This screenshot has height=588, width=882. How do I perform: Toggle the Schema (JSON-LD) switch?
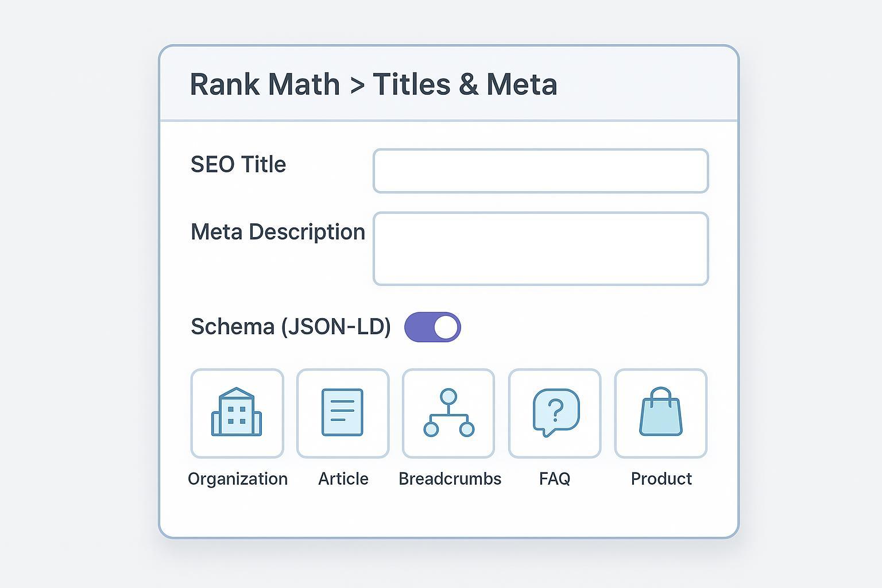coord(432,327)
